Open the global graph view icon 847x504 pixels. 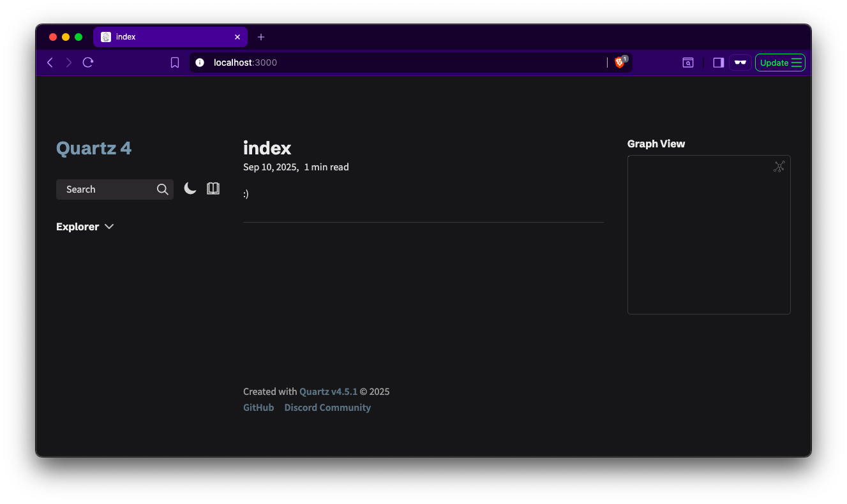pos(779,167)
